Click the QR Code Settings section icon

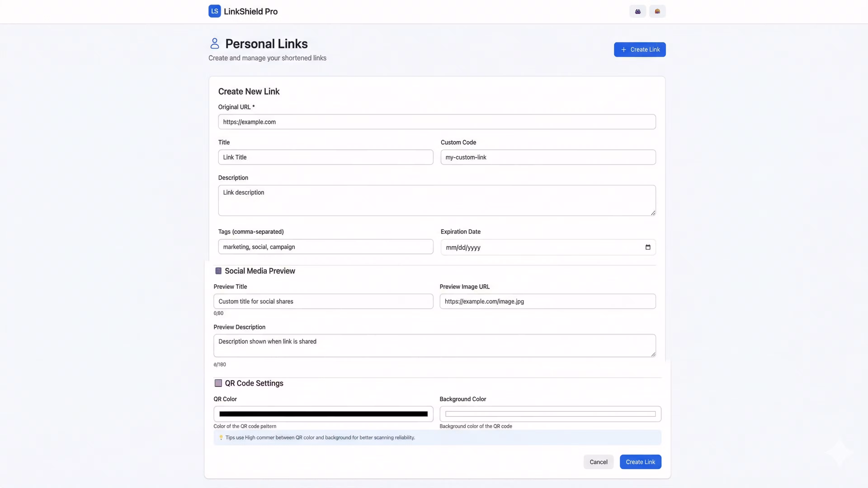[x=218, y=383]
